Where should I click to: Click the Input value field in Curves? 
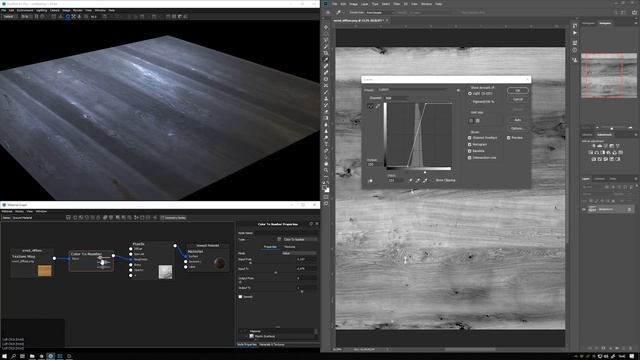pos(395,180)
